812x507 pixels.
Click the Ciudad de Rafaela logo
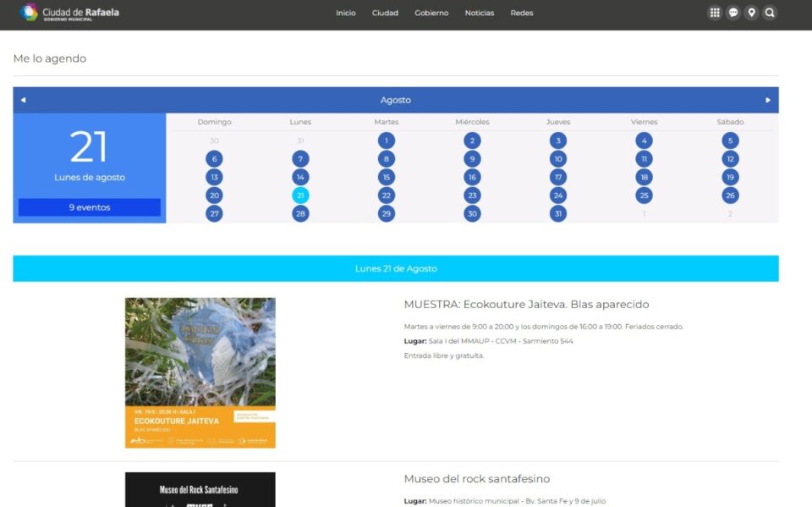[69, 13]
